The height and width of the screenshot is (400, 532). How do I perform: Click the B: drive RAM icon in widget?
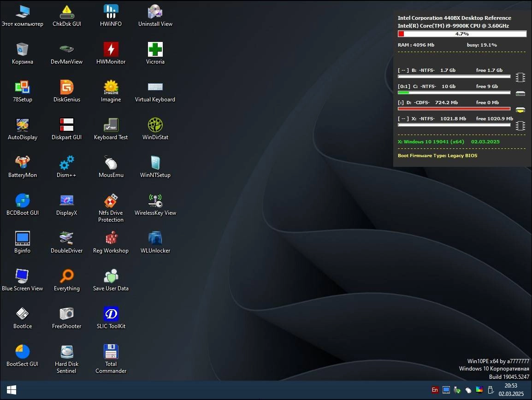click(x=520, y=77)
